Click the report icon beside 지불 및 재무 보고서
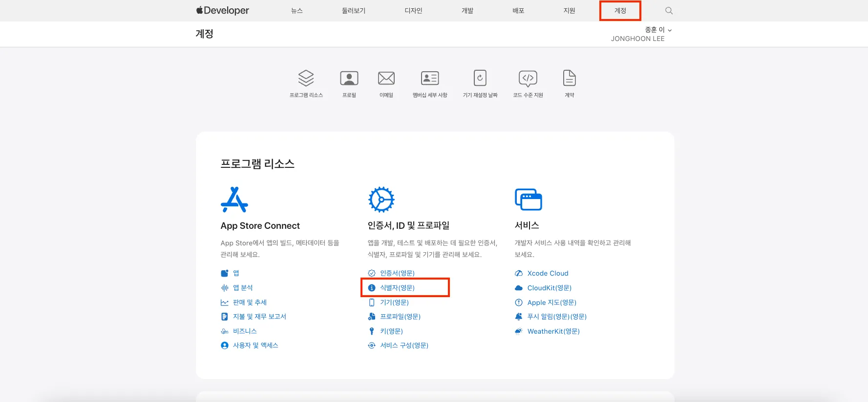Viewport: 868px width, 402px height. tap(225, 317)
